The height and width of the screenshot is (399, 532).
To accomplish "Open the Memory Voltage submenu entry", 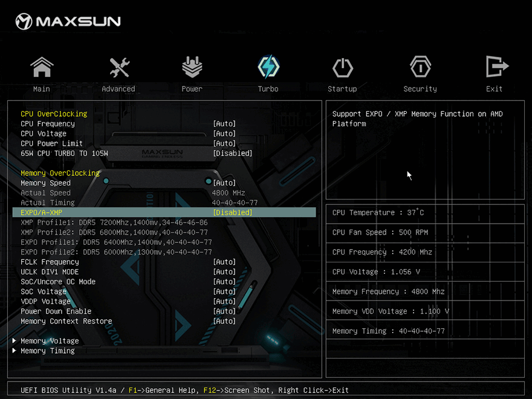I will [x=50, y=340].
